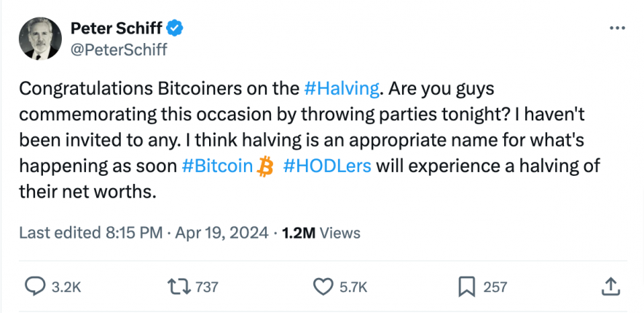
Task: Open the 1.2M Views analytics
Action: 321,233
